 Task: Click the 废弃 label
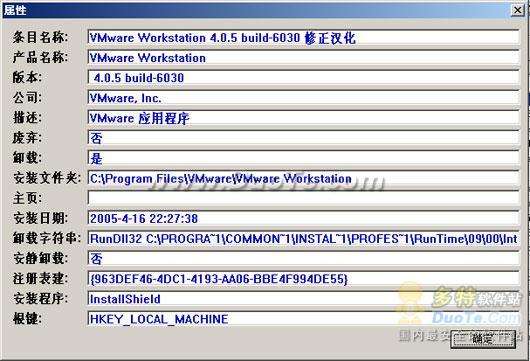tap(27, 138)
